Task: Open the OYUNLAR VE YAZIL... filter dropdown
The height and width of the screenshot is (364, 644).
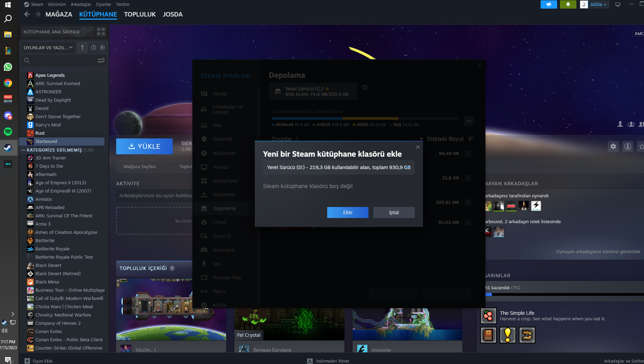Action: 48,48
